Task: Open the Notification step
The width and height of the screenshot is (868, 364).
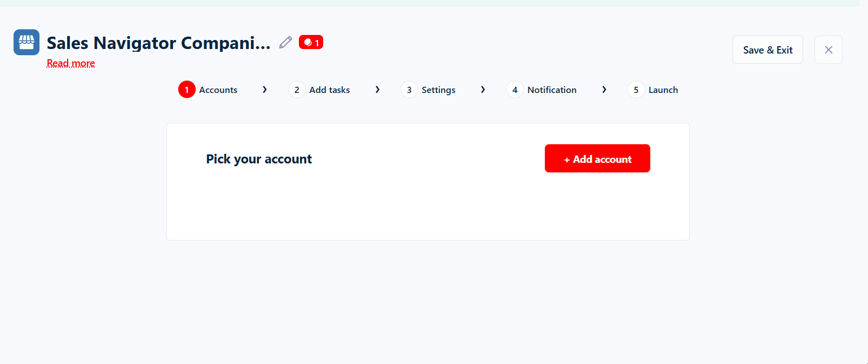Action: [x=552, y=89]
